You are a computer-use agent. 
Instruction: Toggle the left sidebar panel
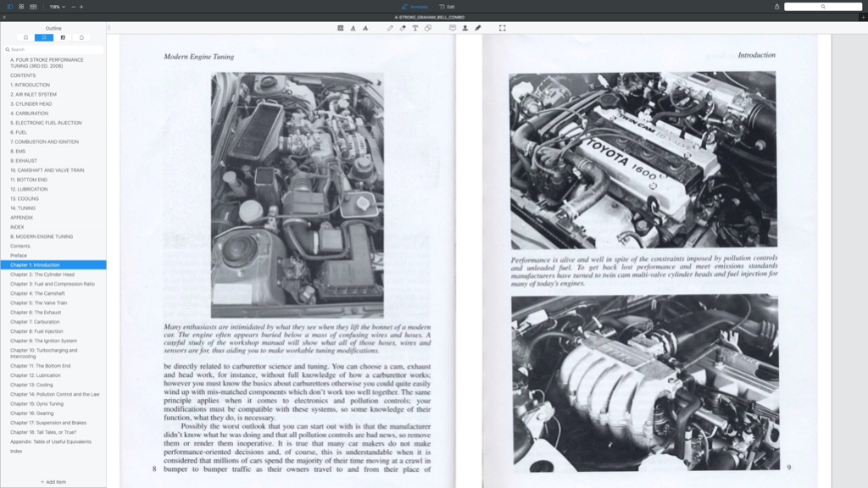pos(9,7)
